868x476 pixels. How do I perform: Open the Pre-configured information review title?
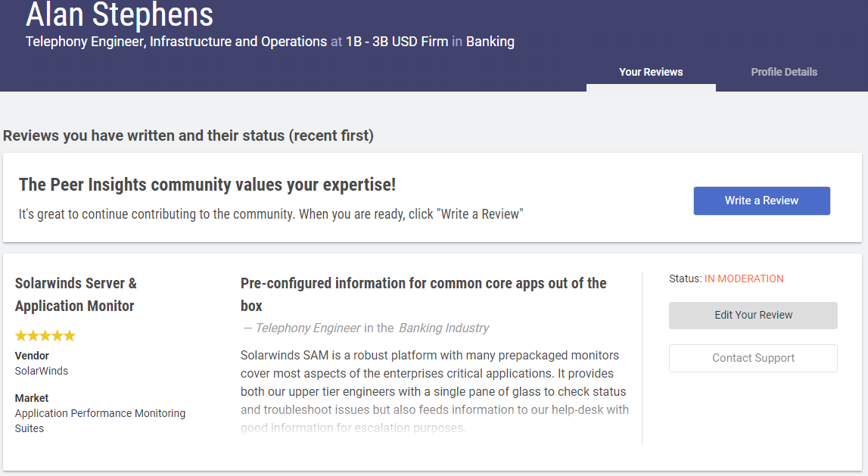(423, 294)
